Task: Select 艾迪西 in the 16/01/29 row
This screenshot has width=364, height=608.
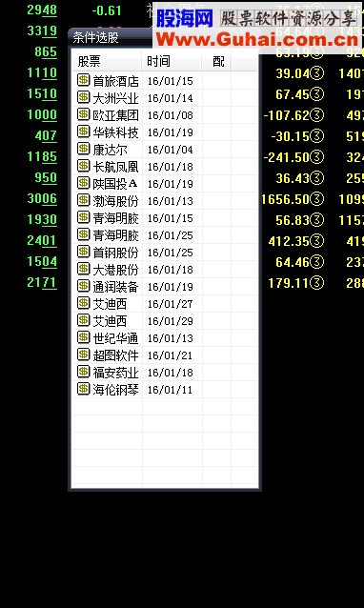Action: [x=110, y=320]
